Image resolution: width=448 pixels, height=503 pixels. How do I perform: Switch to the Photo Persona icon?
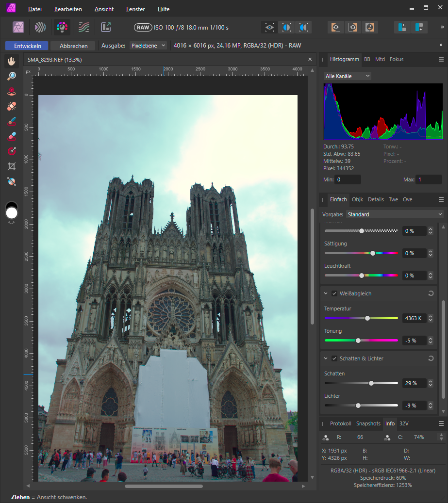pyautogui.click(x=18, y=27)
